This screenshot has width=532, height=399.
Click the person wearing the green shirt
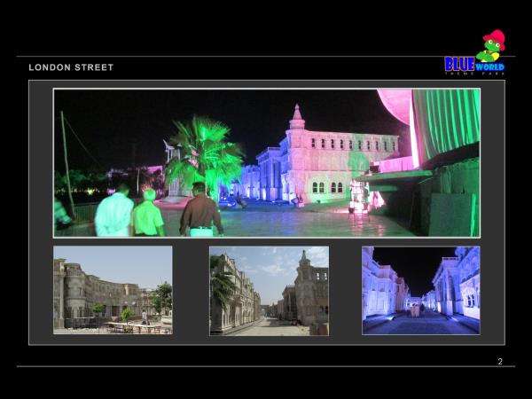point(148,215)
